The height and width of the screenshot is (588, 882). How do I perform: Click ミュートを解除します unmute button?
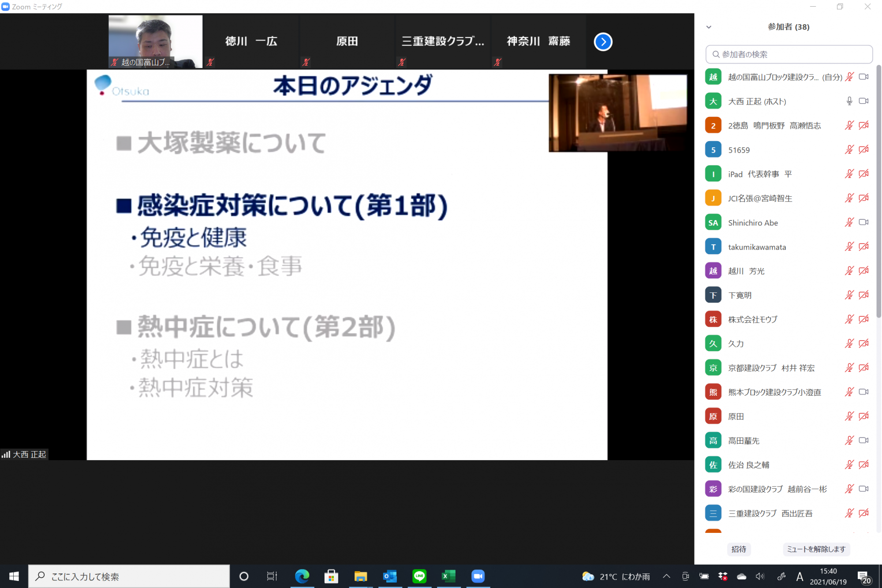pos(816,549)
